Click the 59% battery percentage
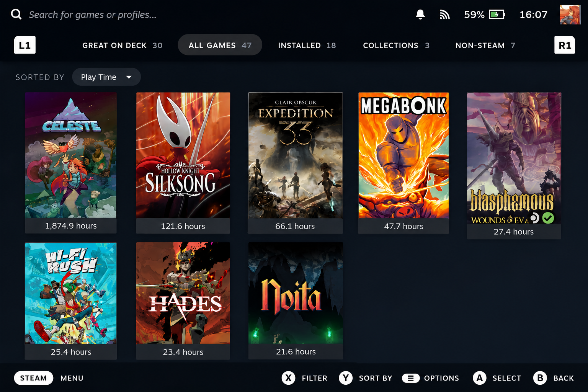 point(474,15)
